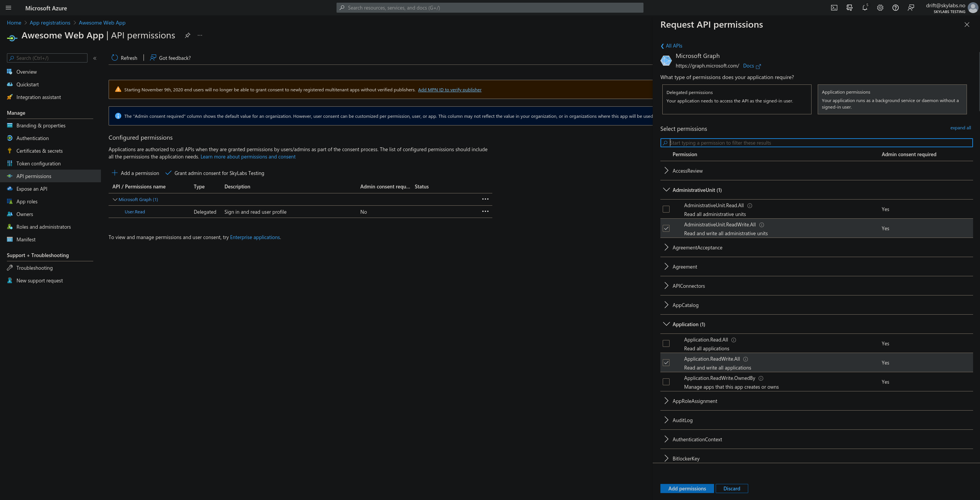Open the App registrations breadcrumb

pos(50,23)
